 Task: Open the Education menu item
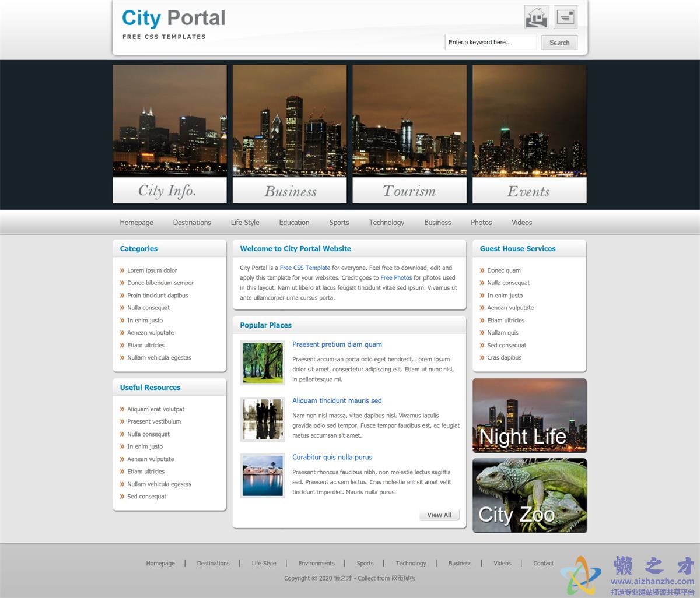(x=294, y=223)
